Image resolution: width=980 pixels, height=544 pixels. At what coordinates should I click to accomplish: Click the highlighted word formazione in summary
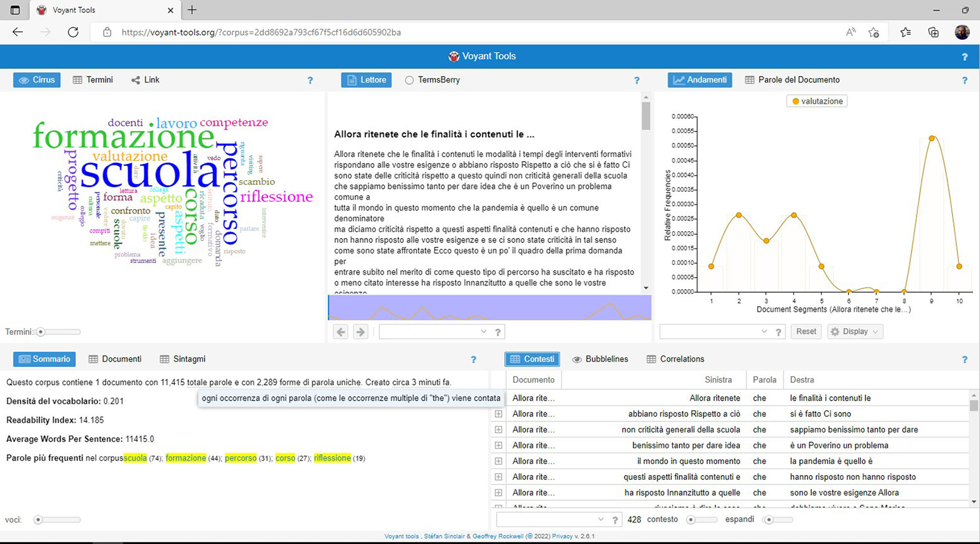click(186, 458)
